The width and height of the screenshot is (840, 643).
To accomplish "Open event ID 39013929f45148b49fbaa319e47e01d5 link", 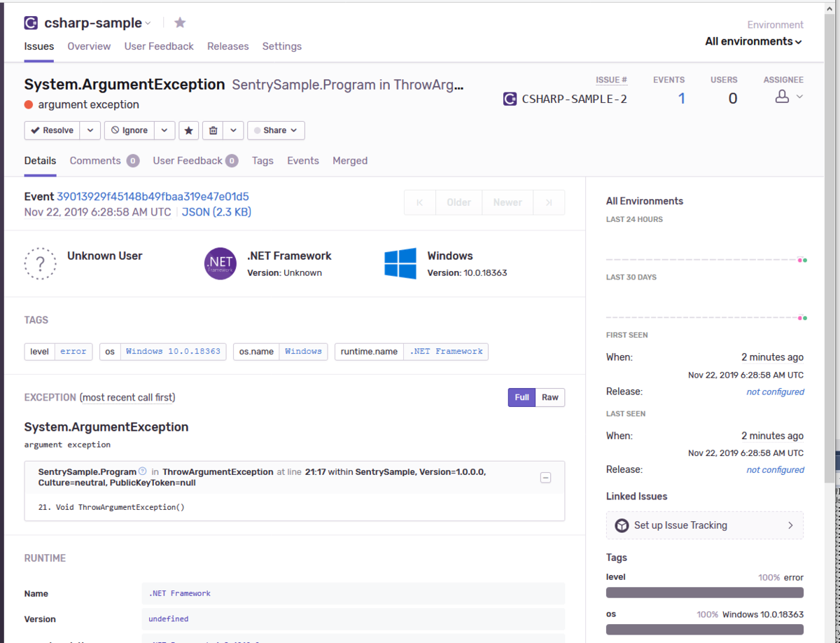I will point(153,197).
